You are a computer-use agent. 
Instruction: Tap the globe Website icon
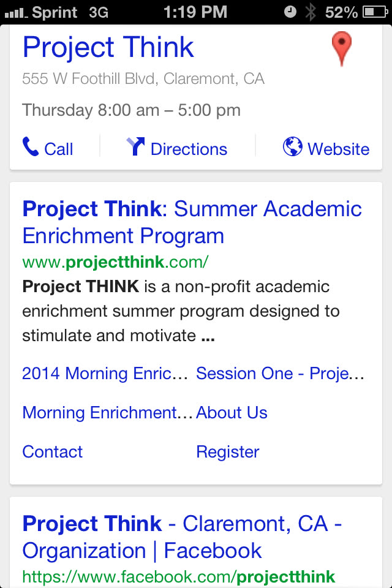pyautogui.click(x=293, y=147)
